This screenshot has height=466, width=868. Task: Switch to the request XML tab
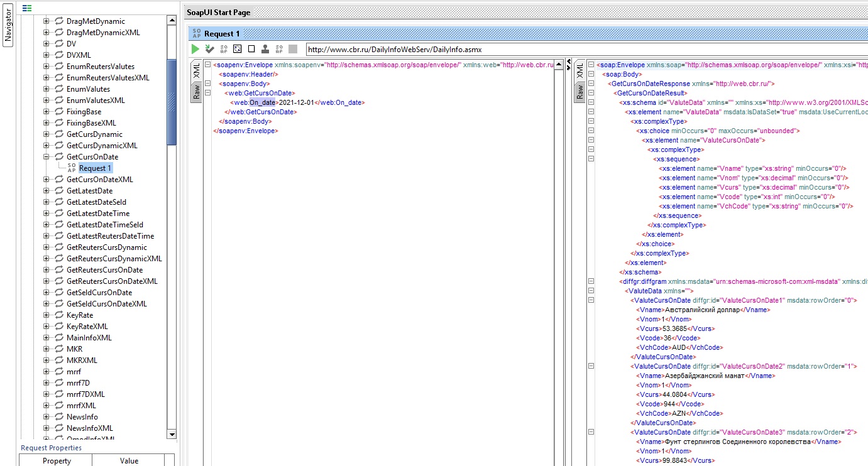coord(196,72)
